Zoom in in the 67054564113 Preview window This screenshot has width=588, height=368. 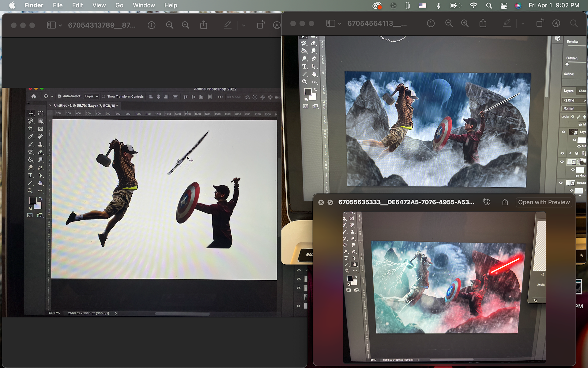[x=465, y=23]
